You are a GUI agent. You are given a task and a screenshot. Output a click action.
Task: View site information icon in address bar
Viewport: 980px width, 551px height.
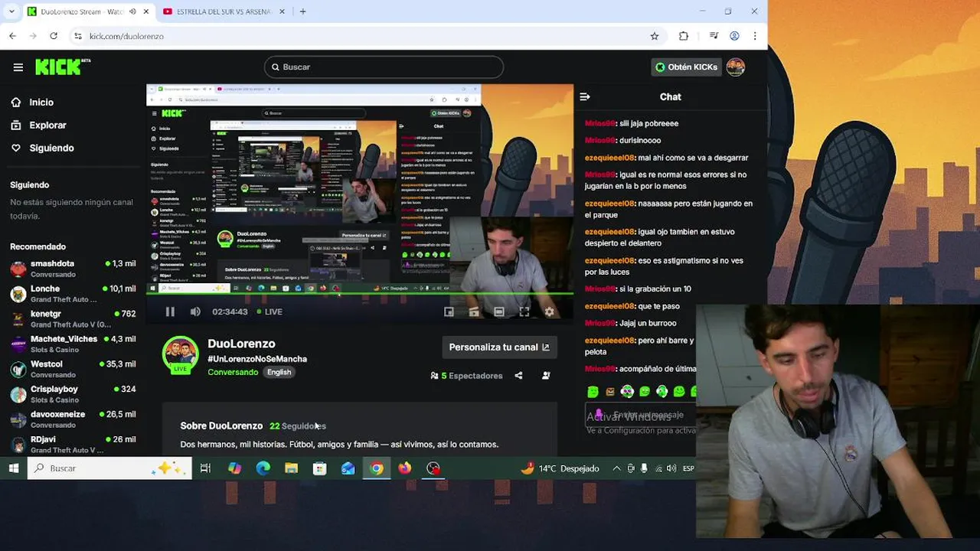click(x=78, y=36)
